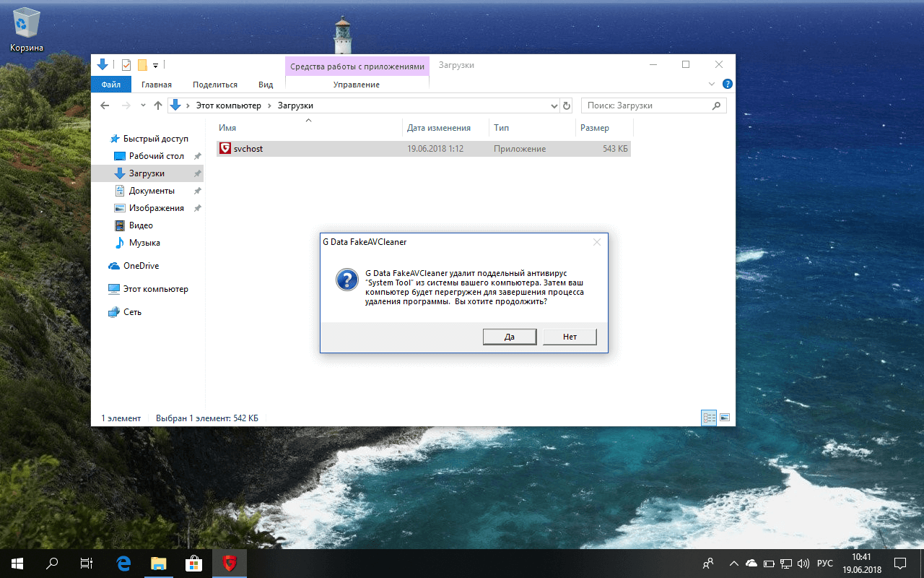Open Explorer help with the question icon
This screenshot has width=924, height=578.
[x=728, y=84]
